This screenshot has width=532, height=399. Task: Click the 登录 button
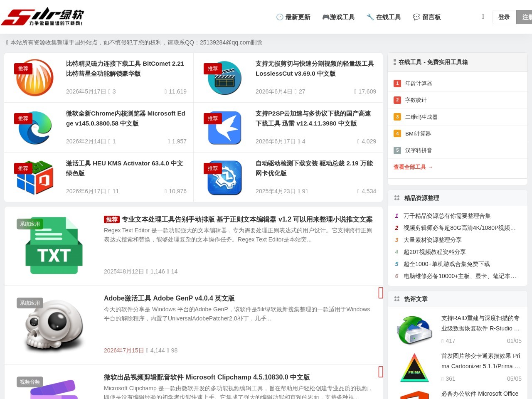point(504,17)
